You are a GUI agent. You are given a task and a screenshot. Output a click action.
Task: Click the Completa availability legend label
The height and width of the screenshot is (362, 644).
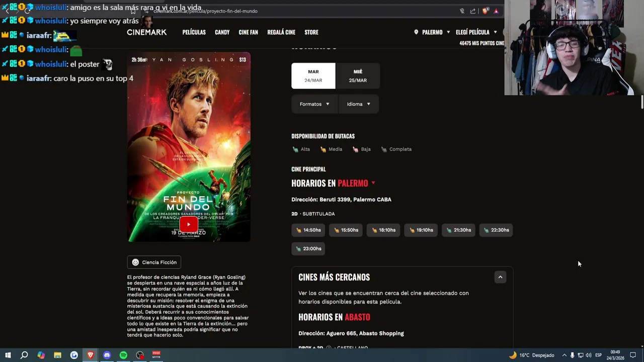400,149
